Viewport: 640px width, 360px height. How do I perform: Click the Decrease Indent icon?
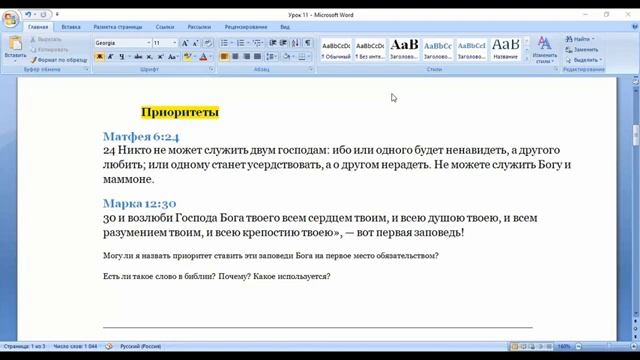273,43
